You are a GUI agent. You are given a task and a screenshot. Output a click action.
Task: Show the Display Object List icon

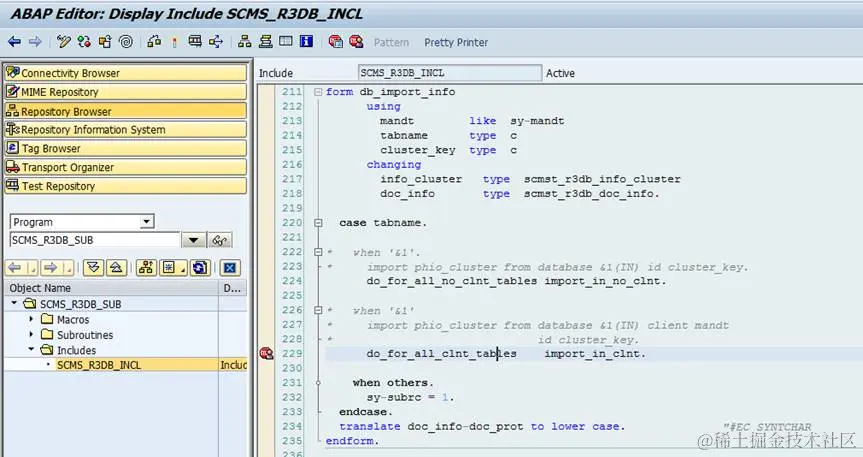244,42
